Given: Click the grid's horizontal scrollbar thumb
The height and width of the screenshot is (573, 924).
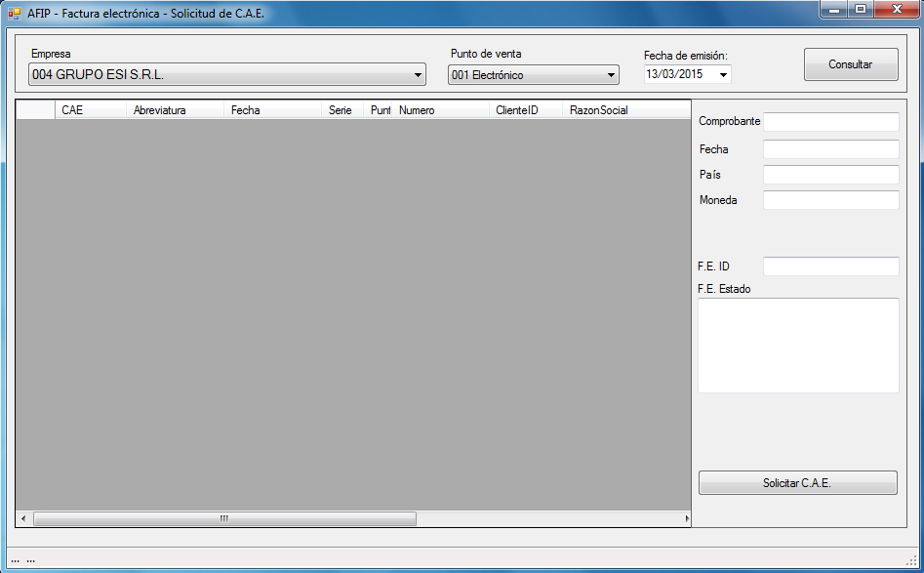Looking at the screenshot, I should click(224, 518).
